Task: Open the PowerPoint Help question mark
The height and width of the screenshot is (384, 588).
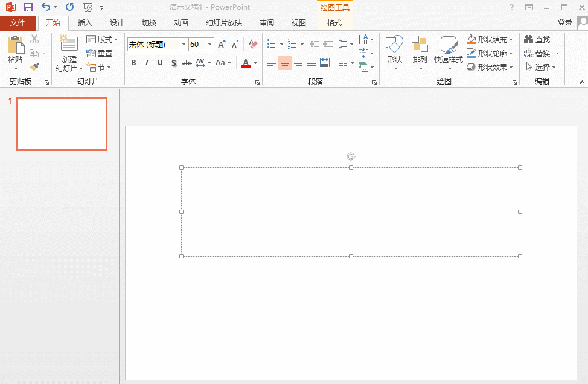Action: (x=511, y=7)
